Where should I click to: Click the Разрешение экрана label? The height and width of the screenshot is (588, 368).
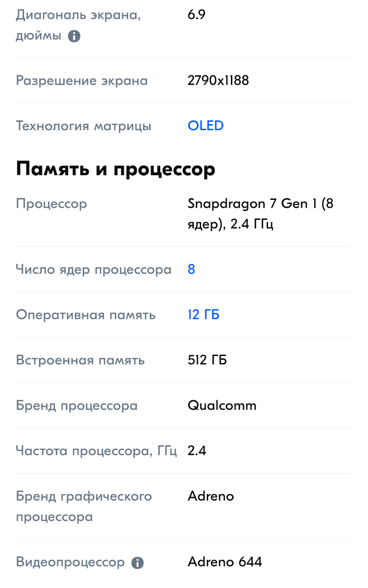point(82,81)
